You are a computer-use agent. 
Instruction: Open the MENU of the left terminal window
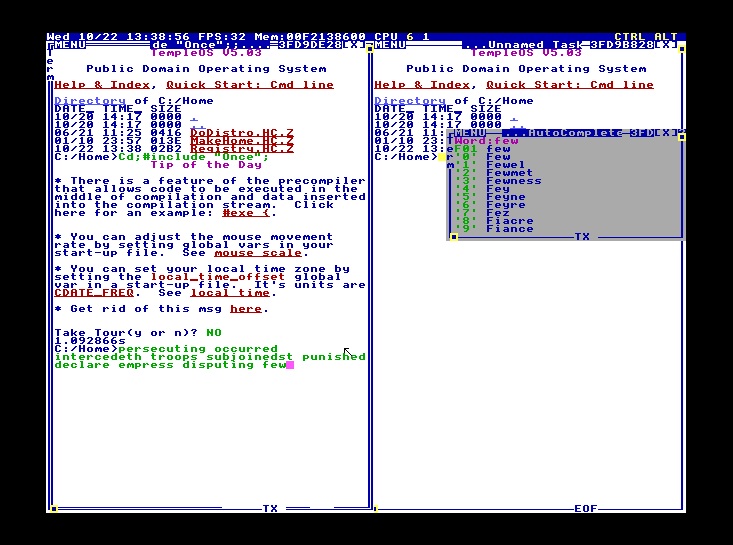point(71,45)
